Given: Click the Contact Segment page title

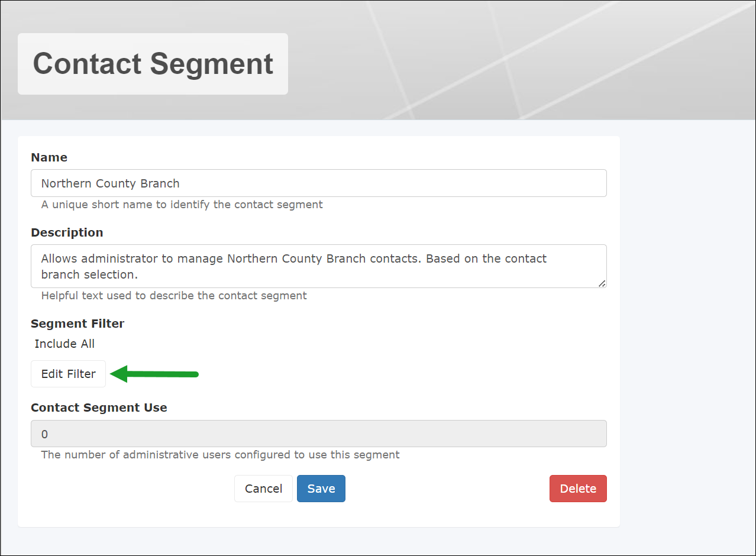Looking at the screenshot, I should tap(153, 64).
